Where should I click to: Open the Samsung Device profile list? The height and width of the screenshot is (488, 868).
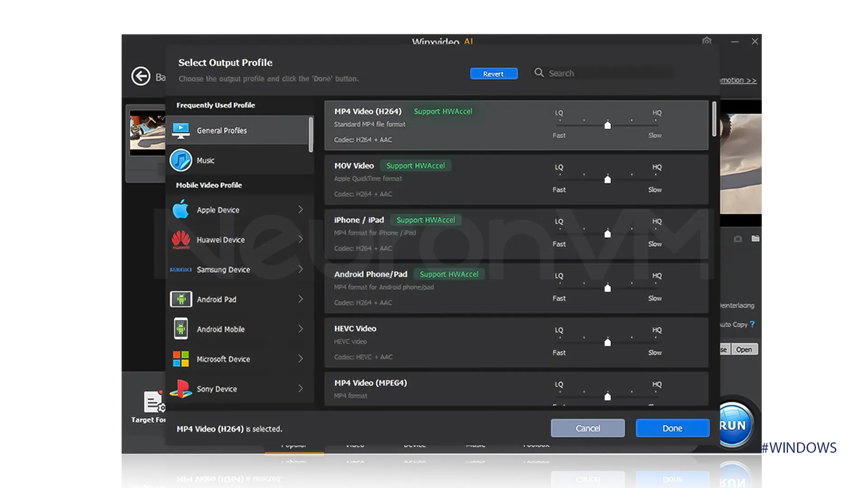coord(240,269)
